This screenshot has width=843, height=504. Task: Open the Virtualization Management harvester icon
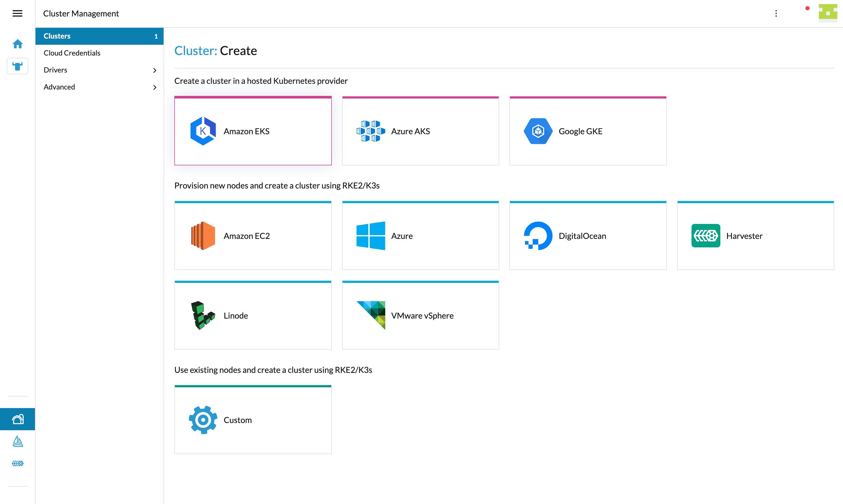pos(17,463)
